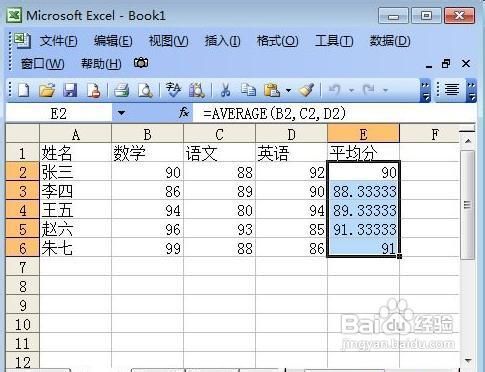Viewport: 485px width, 372px height.
Task: Open the Paste options dropdown arrow
Action: [288, 90]
